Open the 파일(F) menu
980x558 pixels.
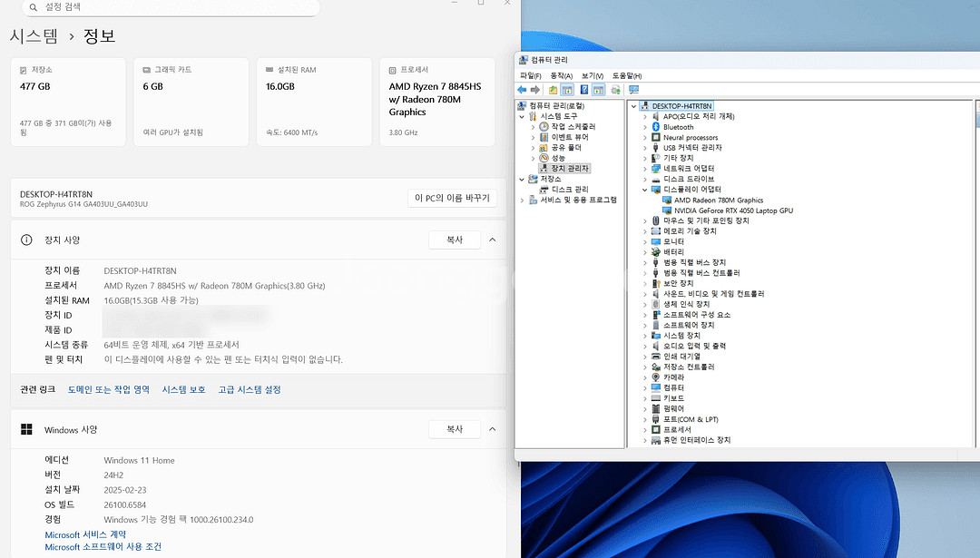pos(530,75)
